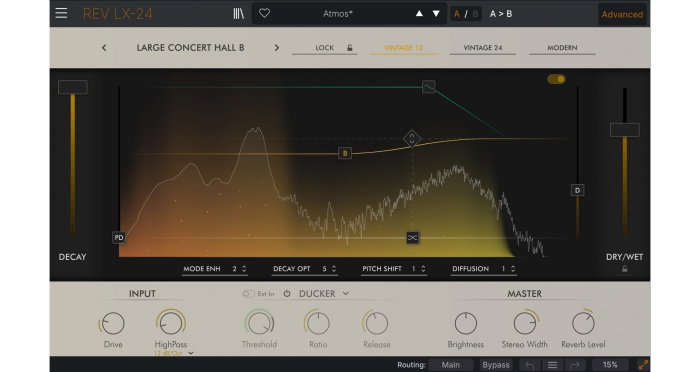Click the B handle on the curve
700x372 pixels.
coord(345,154)
